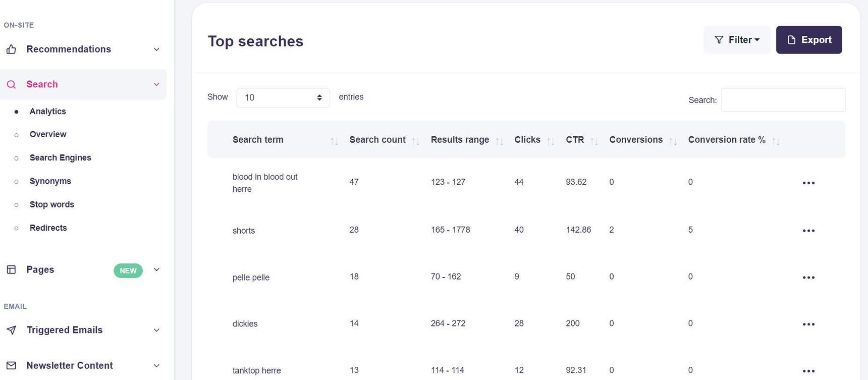Click CTR value "142.86"
The image size is (868, 380).
tap(578, 230)
